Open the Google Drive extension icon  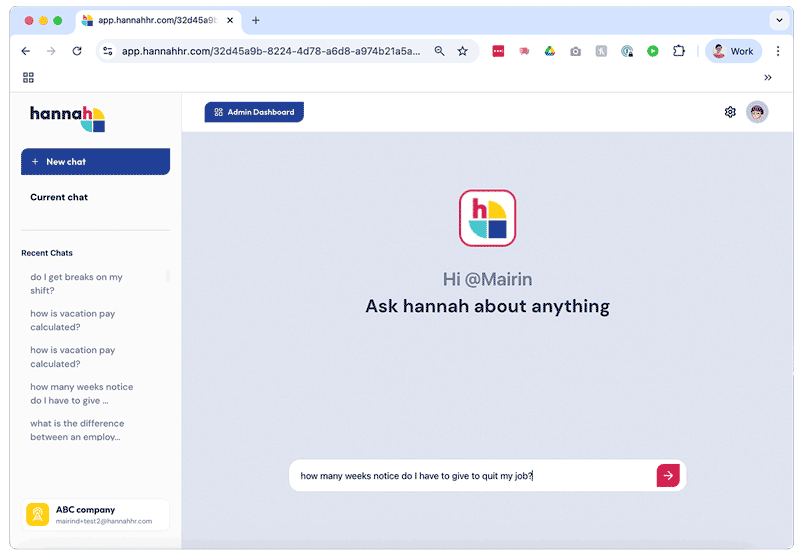click(x=549, y=51)
